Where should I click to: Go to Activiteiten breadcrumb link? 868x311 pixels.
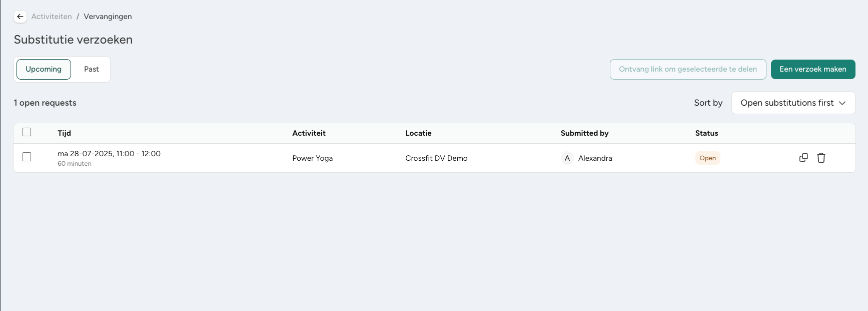pyautogui.click(x=52, y=17)
